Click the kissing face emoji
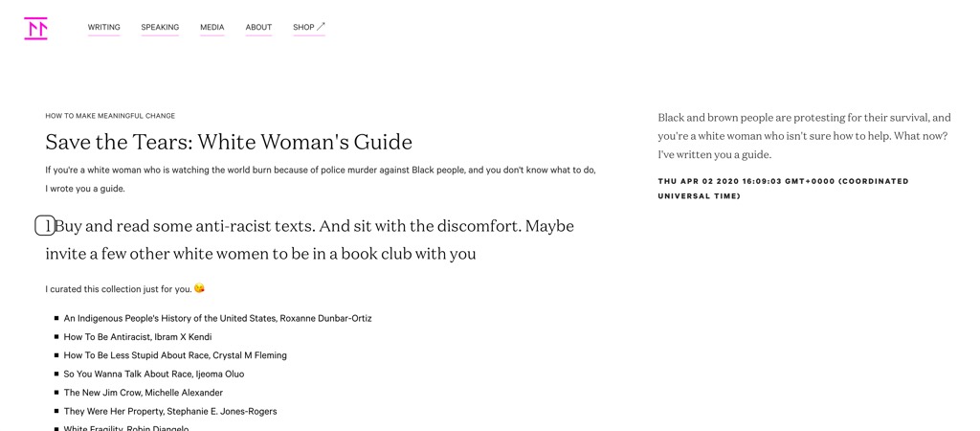Viewport: 980px width, 431px height. coord(199,288)
